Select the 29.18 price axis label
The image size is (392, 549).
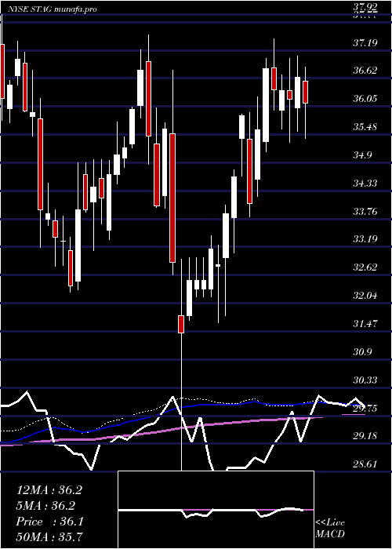[x=365, y=436]
